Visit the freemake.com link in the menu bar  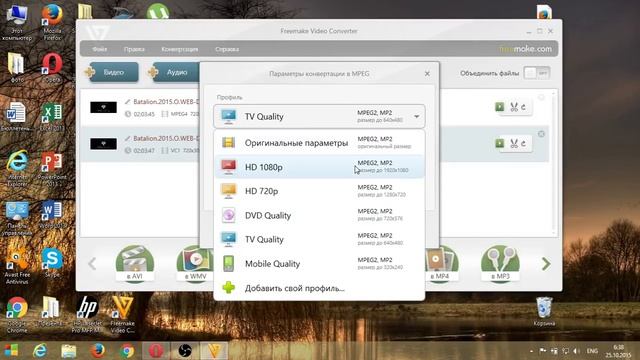[525, 49]
